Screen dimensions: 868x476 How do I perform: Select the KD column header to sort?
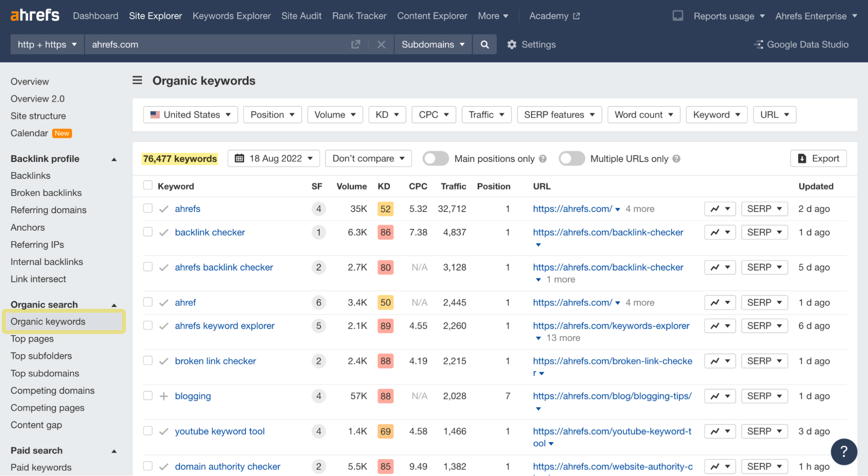[384, 186]
